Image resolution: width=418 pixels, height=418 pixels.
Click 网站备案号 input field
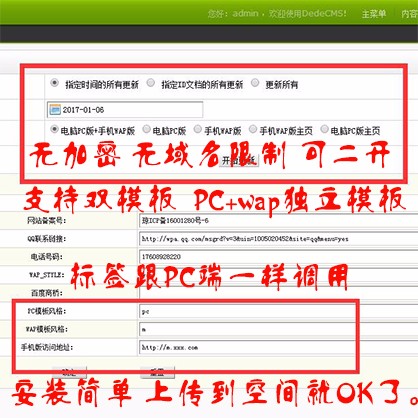(x=278, y=221)
